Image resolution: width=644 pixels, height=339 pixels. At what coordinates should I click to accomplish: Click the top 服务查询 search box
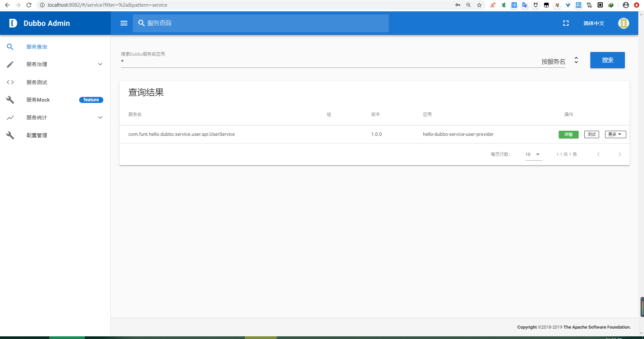click(261, 23)
